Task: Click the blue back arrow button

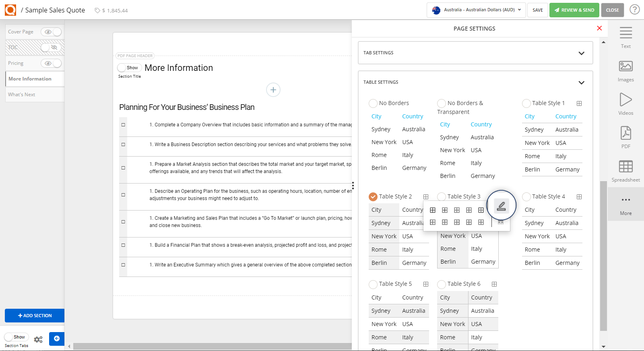Action: [x=57, y=339]
